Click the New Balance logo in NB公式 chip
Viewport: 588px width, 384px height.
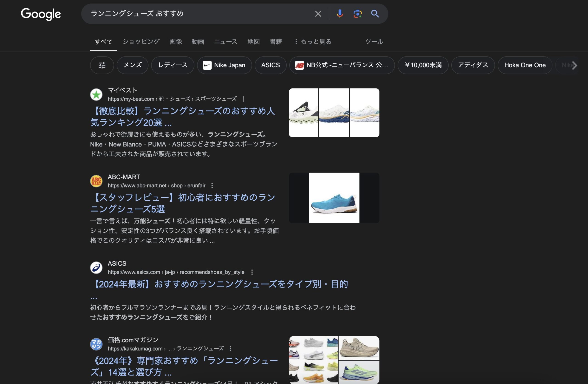click(300, 65)
